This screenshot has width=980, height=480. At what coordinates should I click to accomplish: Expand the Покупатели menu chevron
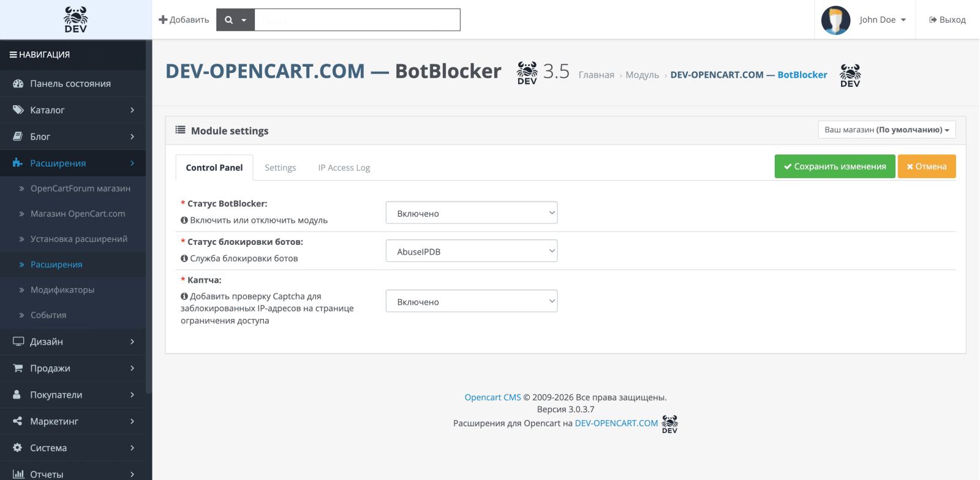132,395
